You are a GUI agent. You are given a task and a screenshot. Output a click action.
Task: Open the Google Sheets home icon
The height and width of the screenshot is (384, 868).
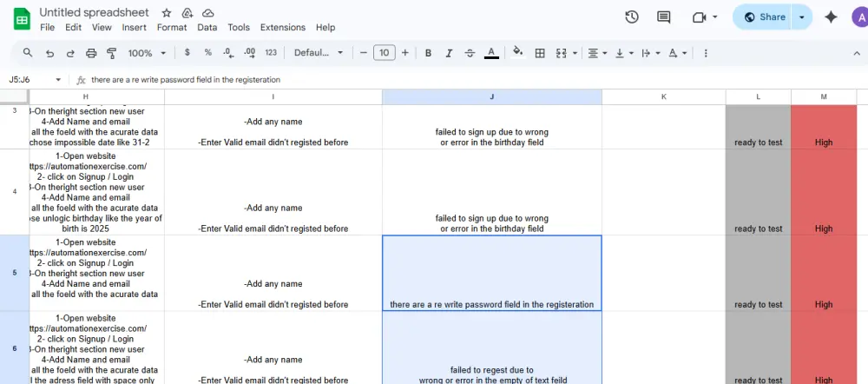[x=21, y=20]
